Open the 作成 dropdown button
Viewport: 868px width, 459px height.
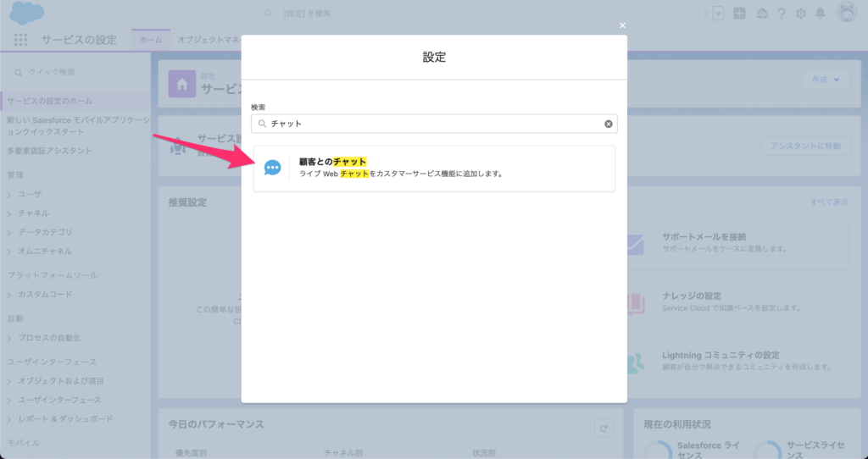826,80
